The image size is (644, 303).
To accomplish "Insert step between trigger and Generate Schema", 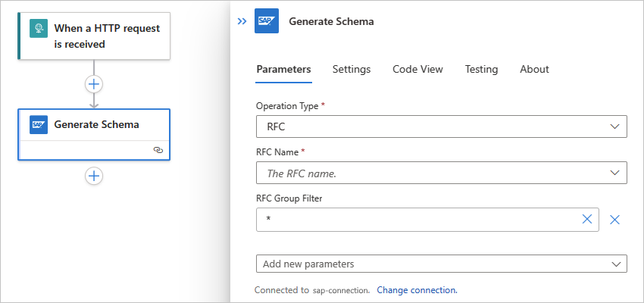I will pyautogui.click(x=94, y=83).
